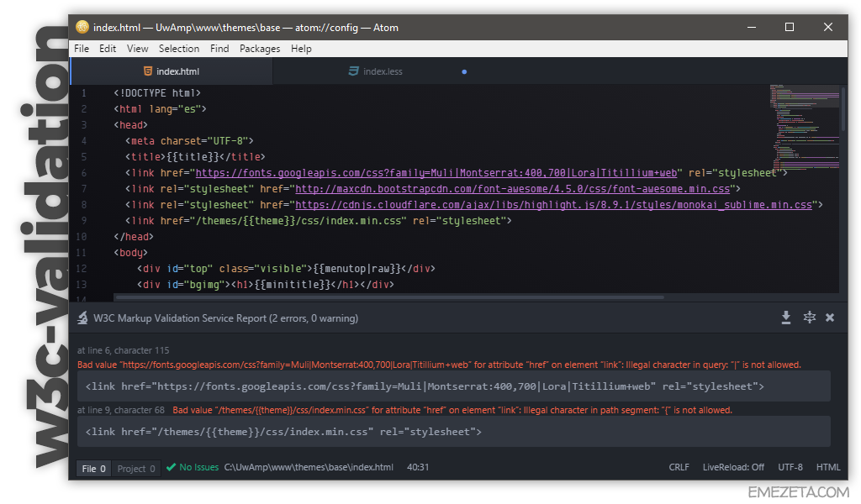
Task: Click the modified dot on index.less tab
Action: coord(464,72)
